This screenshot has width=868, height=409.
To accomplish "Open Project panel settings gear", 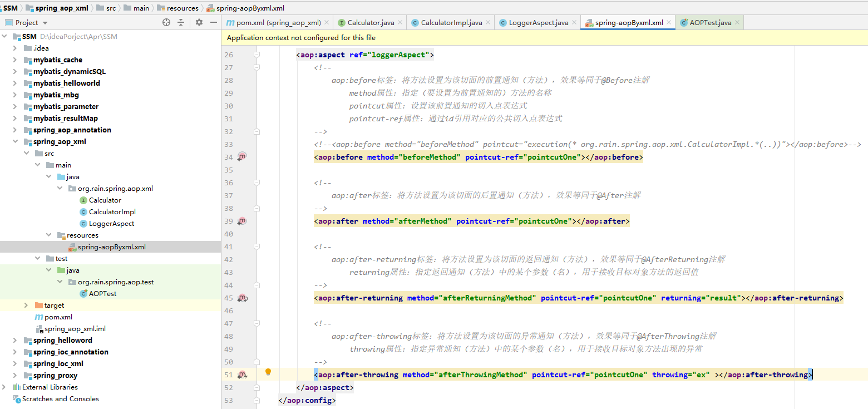I will point(199,22).
